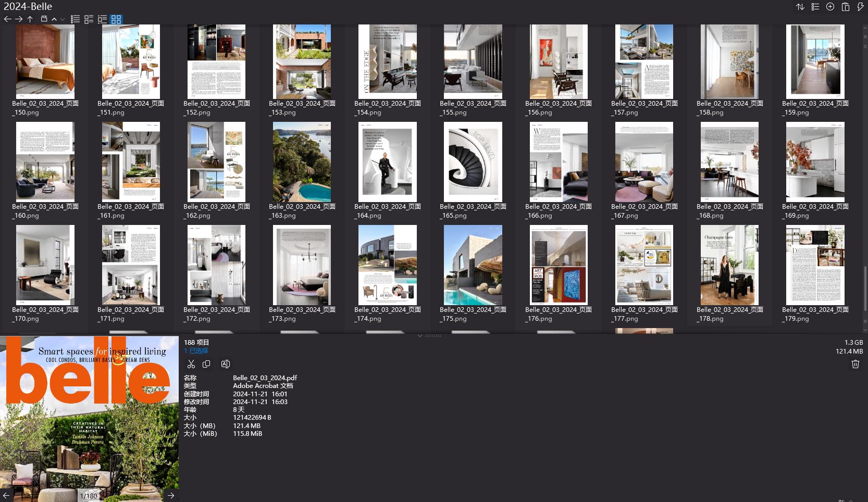Select thumbnail Belle_02_03_2024_页面_175.png
Viewport: 868px width, 502px height.
(x=473, y=265)
